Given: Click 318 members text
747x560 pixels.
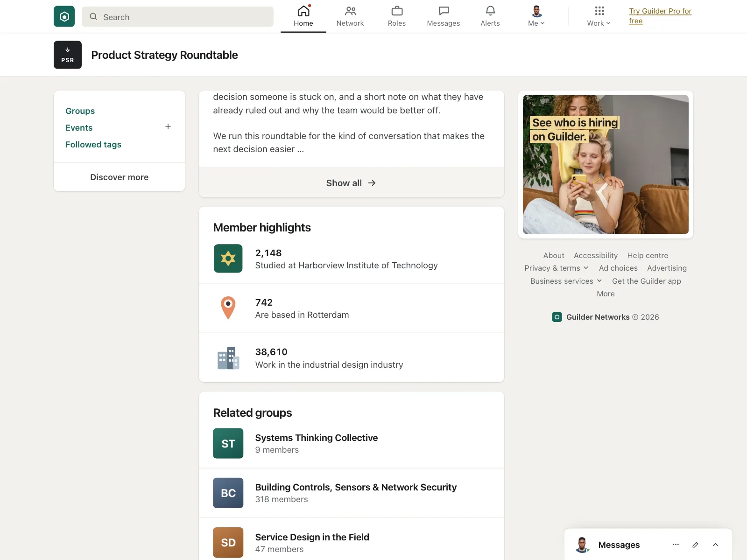Looking at the screenshot, I should click(282, 500).
